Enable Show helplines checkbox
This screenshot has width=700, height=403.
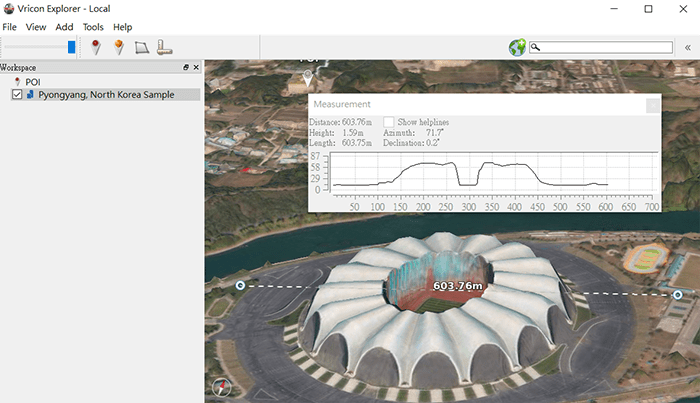coord(388,122)
